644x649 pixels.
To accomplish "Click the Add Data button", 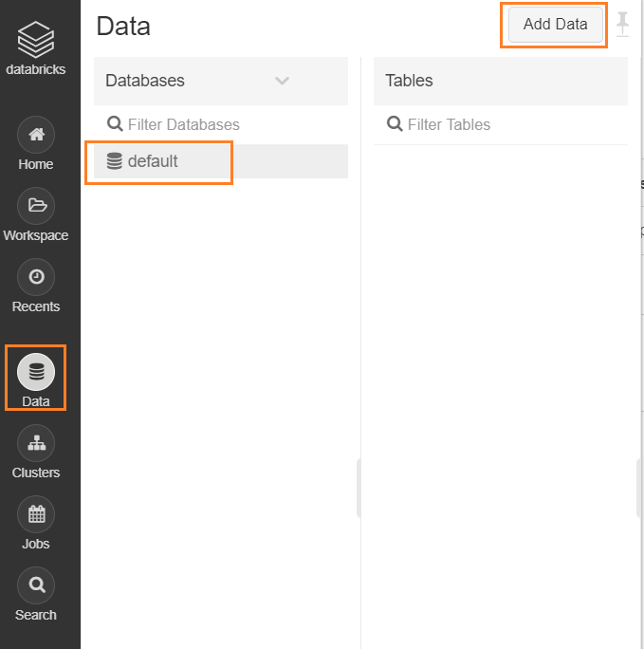I will pyautogui.click(x=556, y=25).
